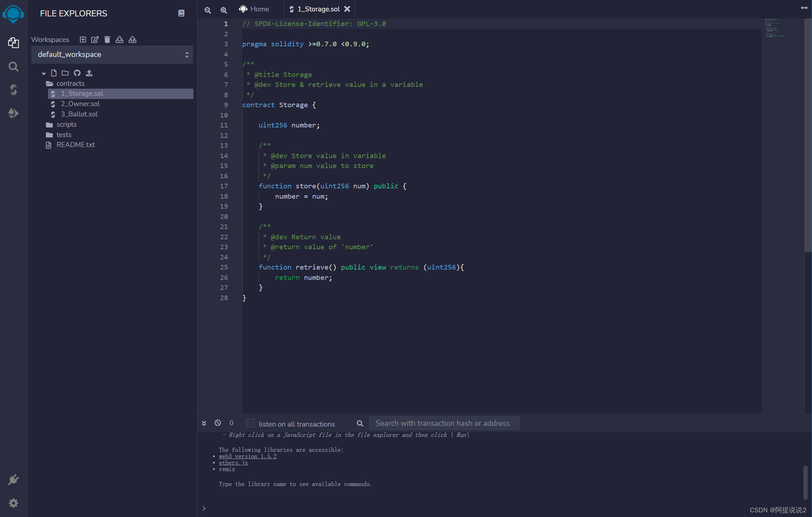Click publish to GitHub gist icon
Image resolution: width=812 pixels, height=517 pixels.
[x=77, y=73]
